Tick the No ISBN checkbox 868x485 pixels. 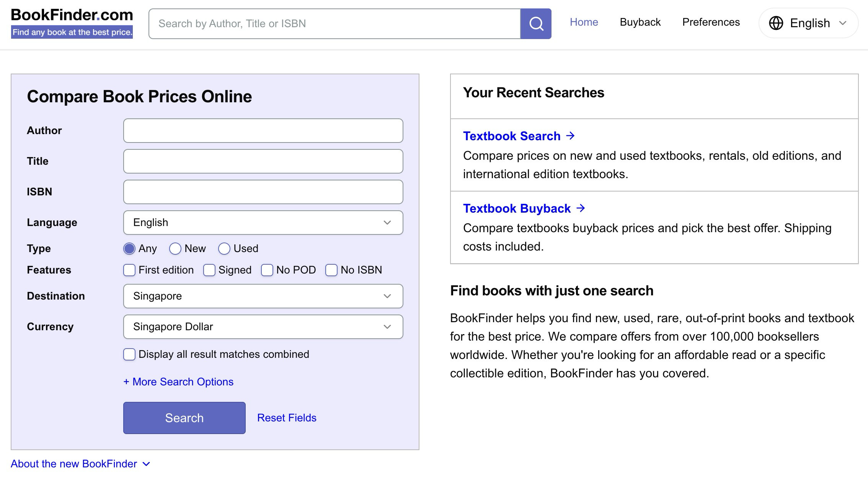pos(331,270)
